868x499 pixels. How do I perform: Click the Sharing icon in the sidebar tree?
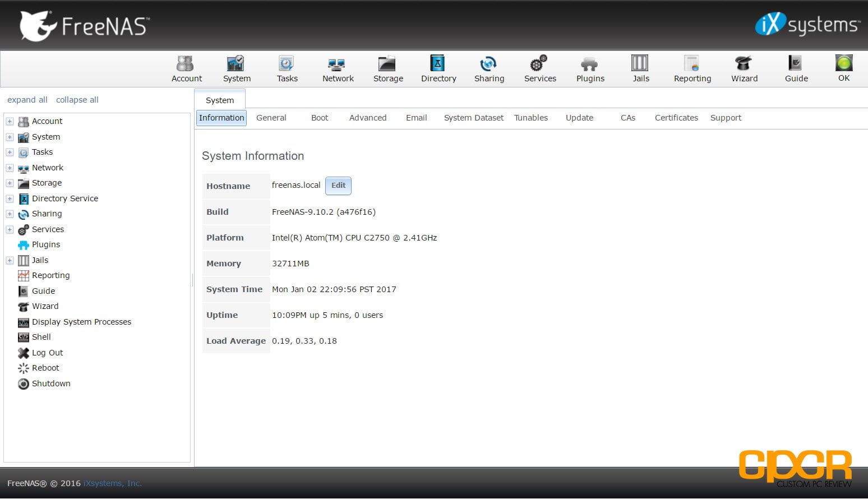pyautogui.click(x=24, y=214)
